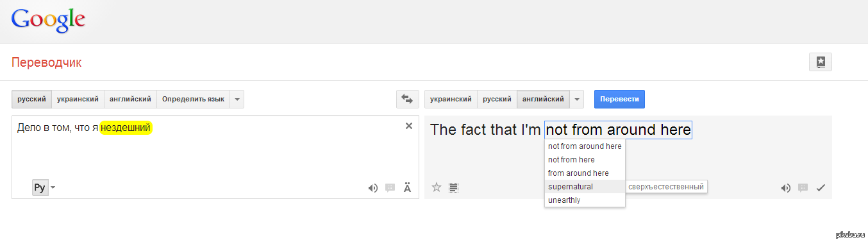The width and height of the screenshot is (868, 242).
Task: Click the blue Перевести button
Action: click(x=619, y=99)
